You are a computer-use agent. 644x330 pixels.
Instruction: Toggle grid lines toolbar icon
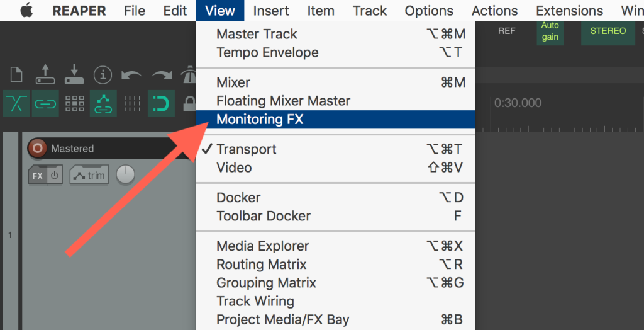(132, 104)
